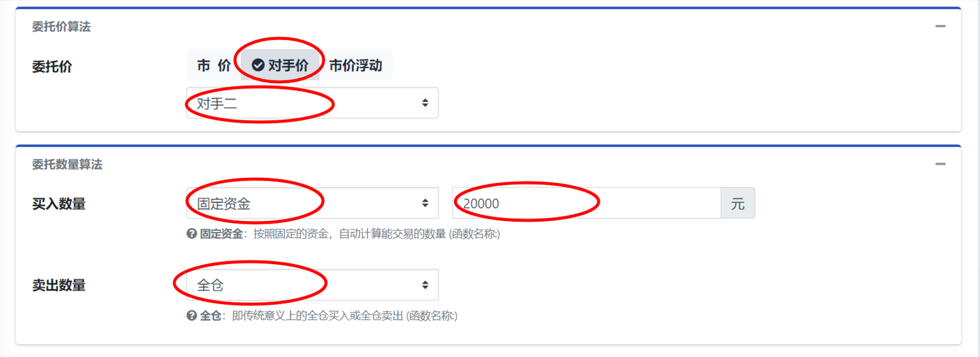
Task: Select the 市价浮动 pricing option
Action: pos(356,65)
